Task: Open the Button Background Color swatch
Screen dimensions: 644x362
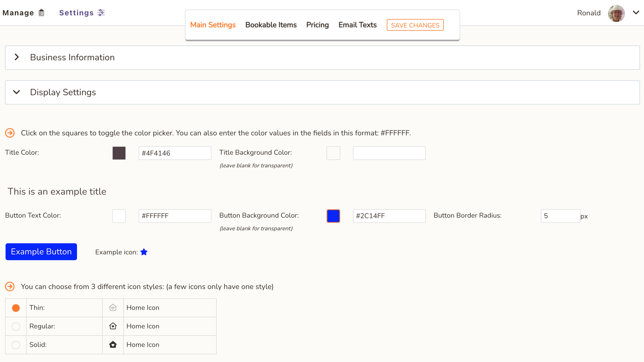Action: point(333,216)
